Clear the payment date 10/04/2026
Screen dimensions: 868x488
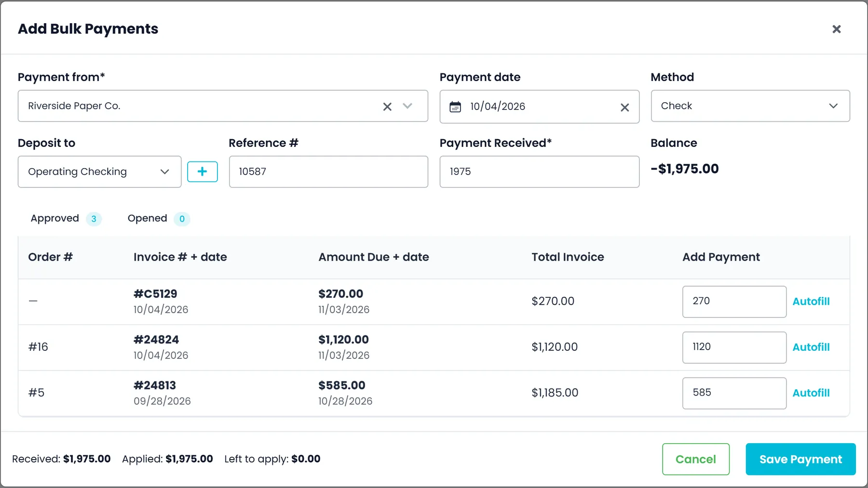[x=624, y=107]
